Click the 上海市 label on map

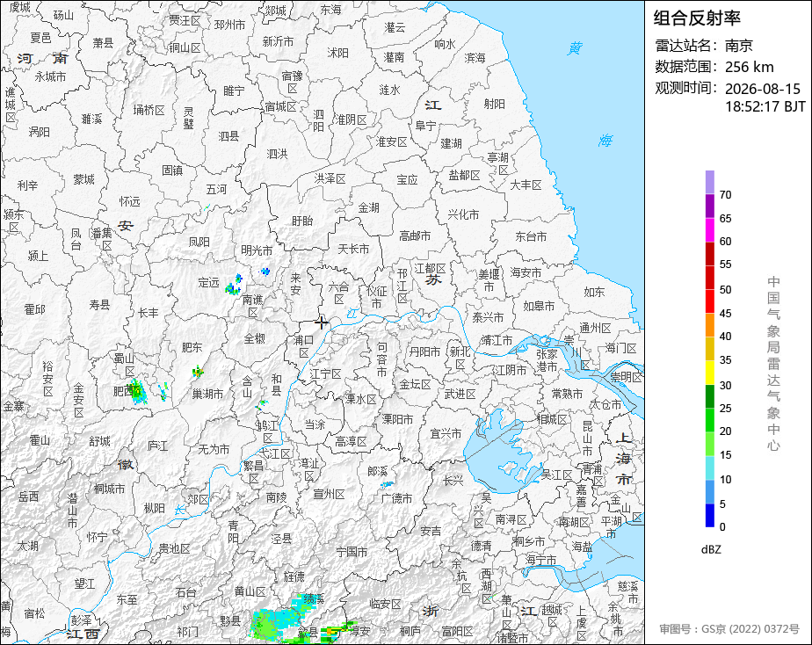tap(623, 459)
